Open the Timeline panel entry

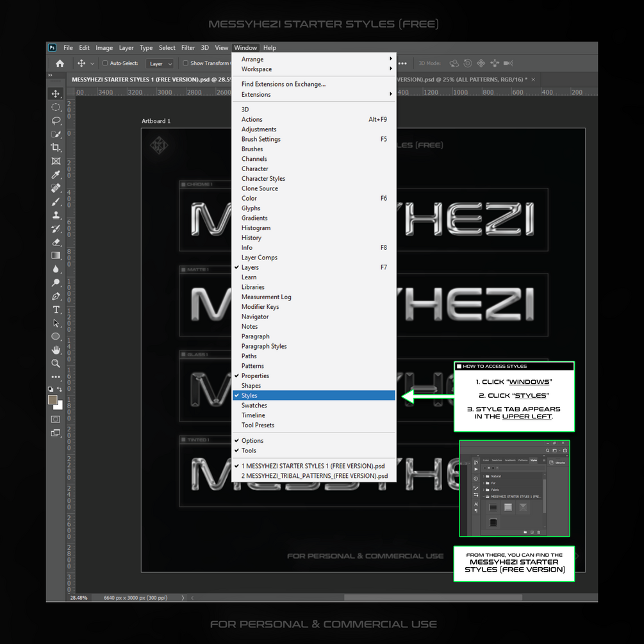tap(314, 415)
